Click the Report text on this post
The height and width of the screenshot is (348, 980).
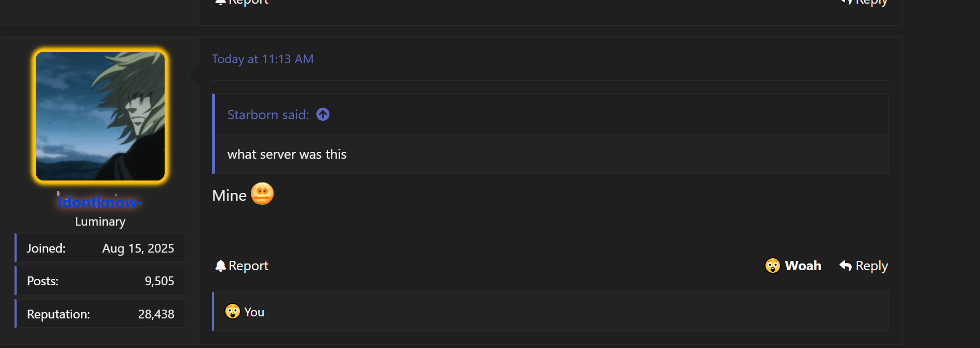click(248, 266)
